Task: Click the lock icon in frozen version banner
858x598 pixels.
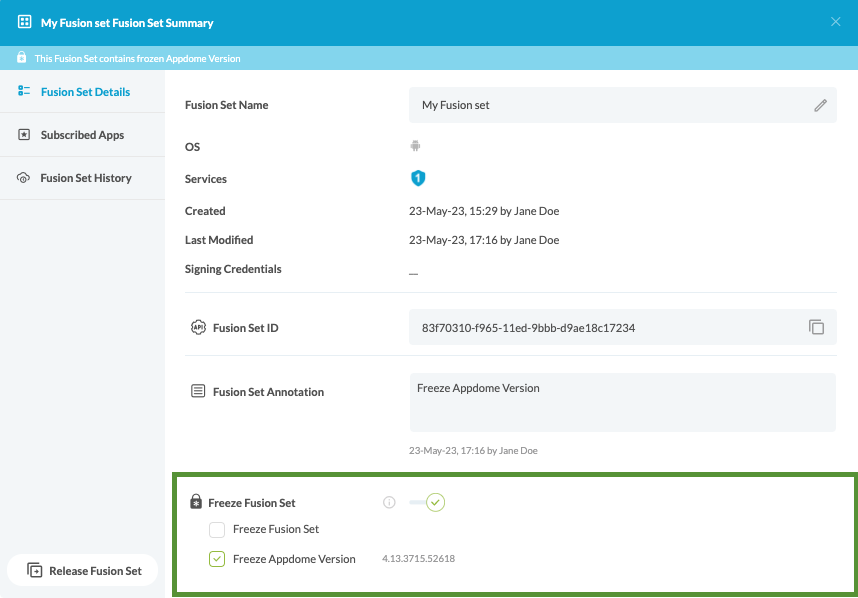Action: coord(22,58)
